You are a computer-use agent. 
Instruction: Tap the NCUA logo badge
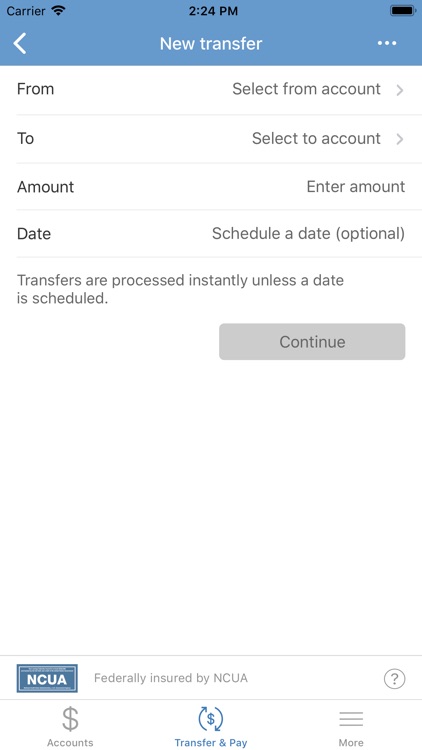click(x=47, y=678)
